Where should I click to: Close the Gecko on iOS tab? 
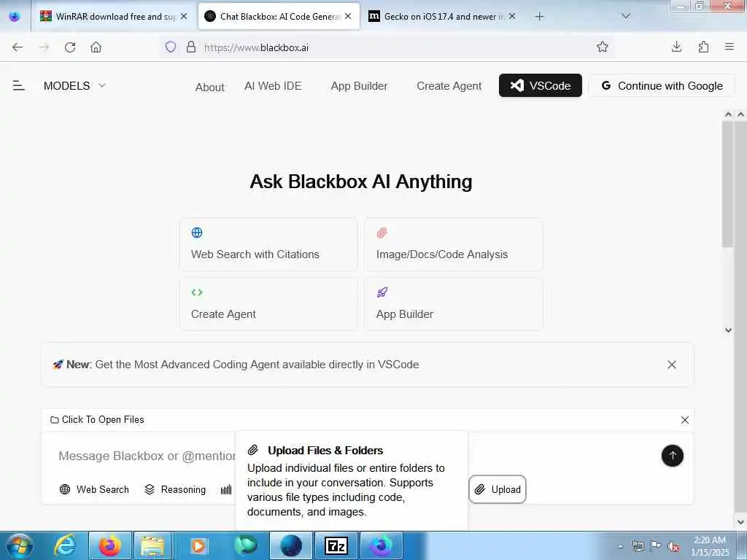coord(512,16)
